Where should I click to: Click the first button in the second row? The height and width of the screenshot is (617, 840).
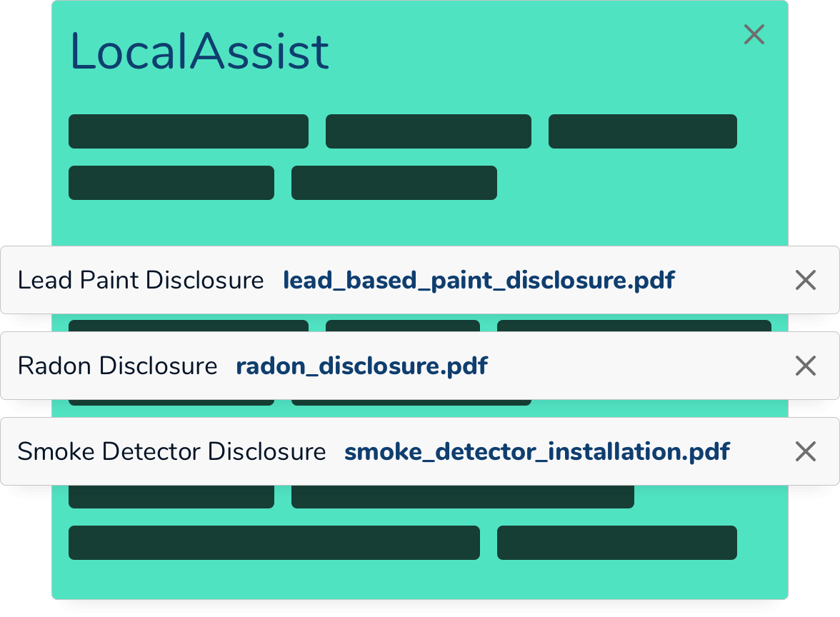tap(171, 182)
